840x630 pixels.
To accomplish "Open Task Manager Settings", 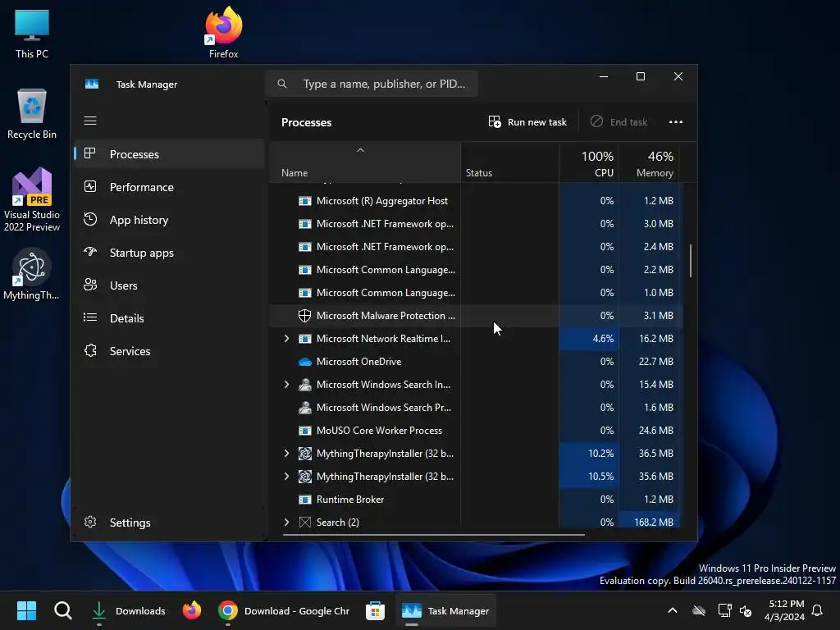I will tap(169, 523).
